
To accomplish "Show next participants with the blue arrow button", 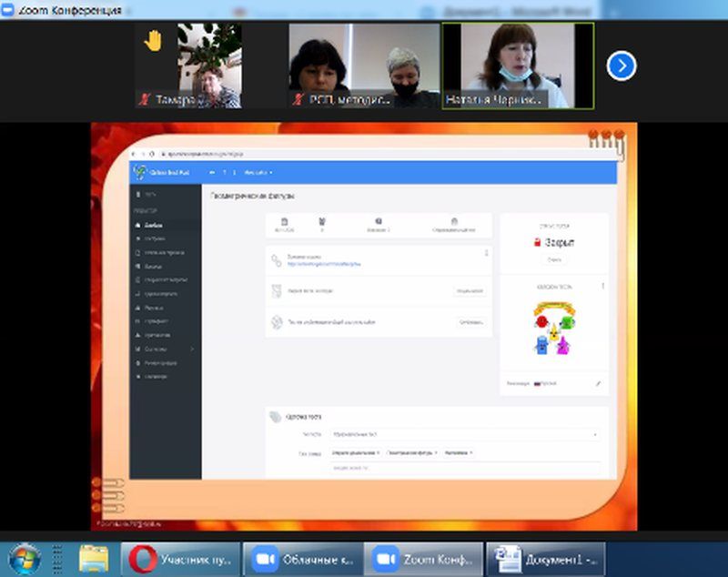I will pyautogui.click(x=622, y=66).
